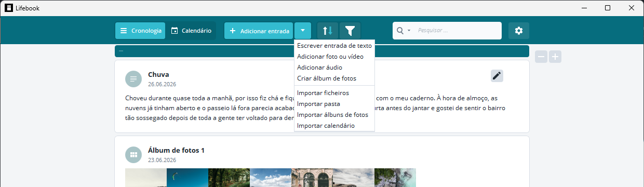This screenshot has width=644, height=187.
Task: Toggle the sort order arrows icon
Action: pos(328,31)
